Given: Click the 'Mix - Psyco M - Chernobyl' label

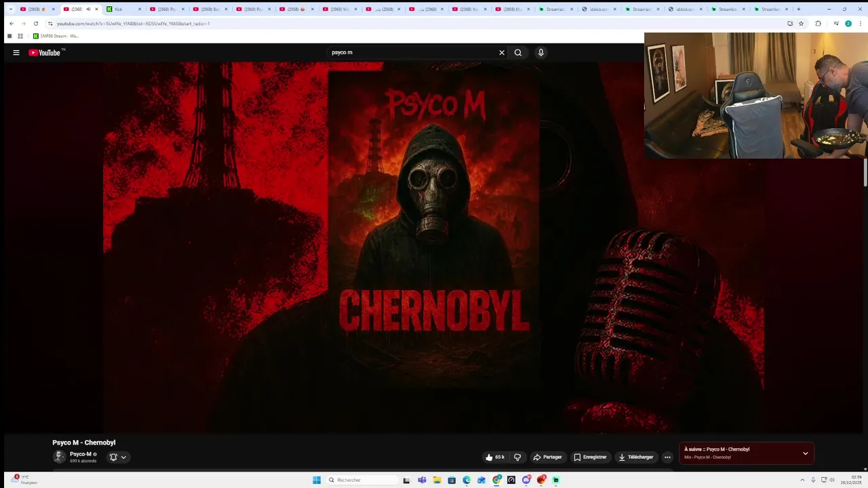Looking at the screenshot, I should tap(707, 457).
